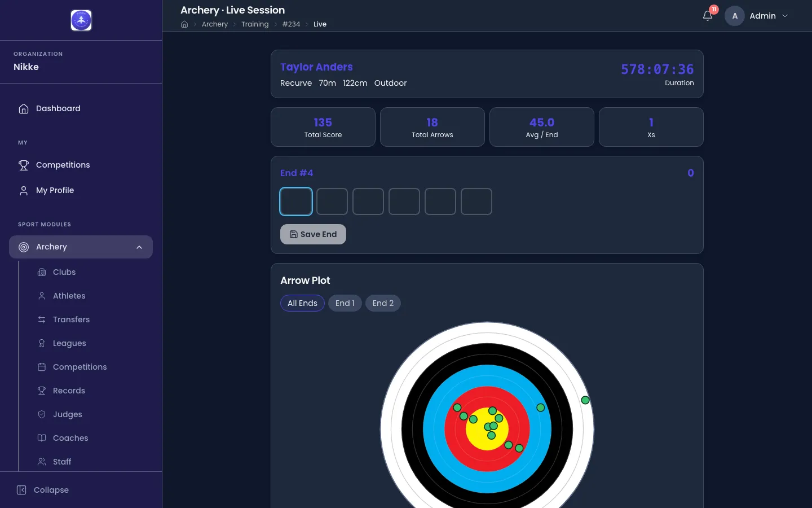Click the Nikke organization name
Viewport: 812px width, 508px height.
click(x=26, y=67)
